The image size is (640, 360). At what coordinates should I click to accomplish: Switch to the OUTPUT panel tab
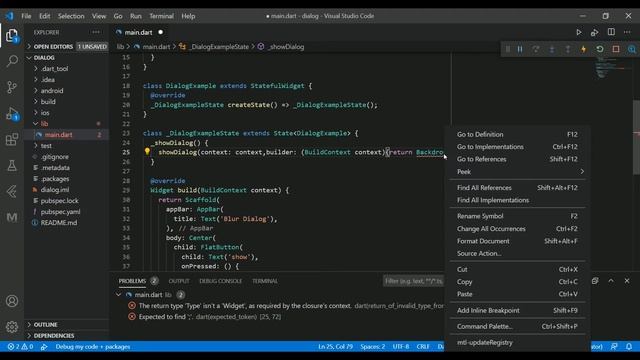point(179,281)
